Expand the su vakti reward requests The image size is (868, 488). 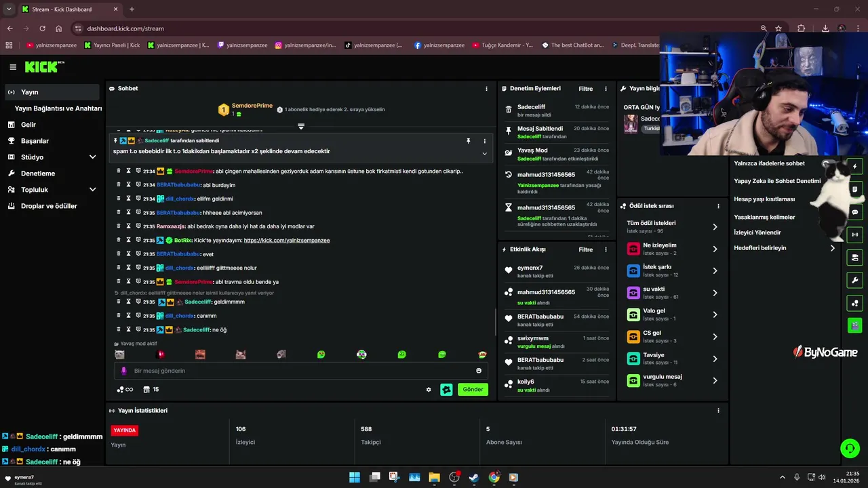pos(715,293)
